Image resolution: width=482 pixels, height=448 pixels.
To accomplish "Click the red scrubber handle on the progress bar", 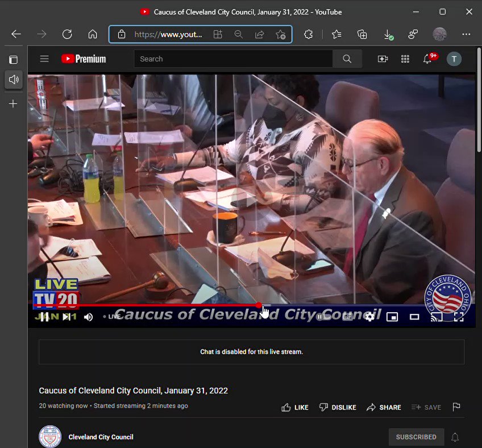I will pyautogui.click(x=259, y=305).
